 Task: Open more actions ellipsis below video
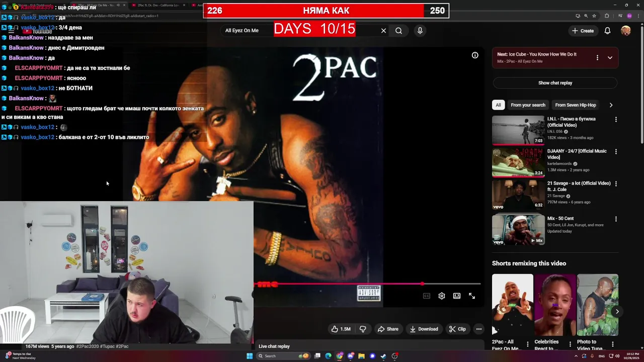coord(479,329)
